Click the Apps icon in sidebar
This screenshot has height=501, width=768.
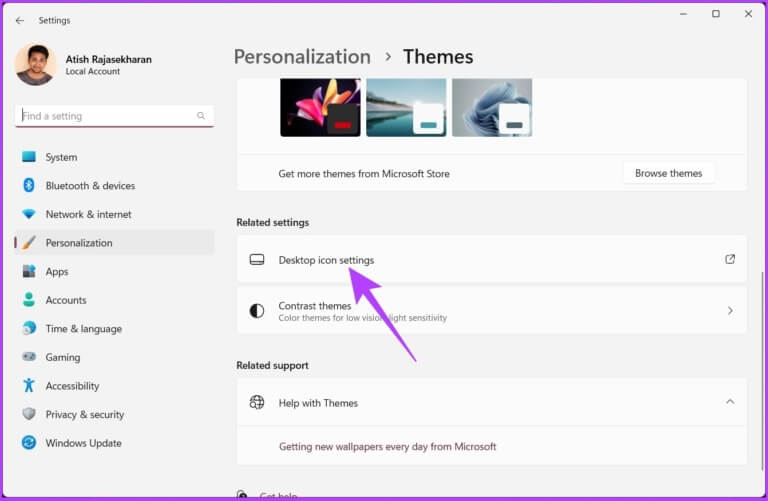[x=29, y=271]
